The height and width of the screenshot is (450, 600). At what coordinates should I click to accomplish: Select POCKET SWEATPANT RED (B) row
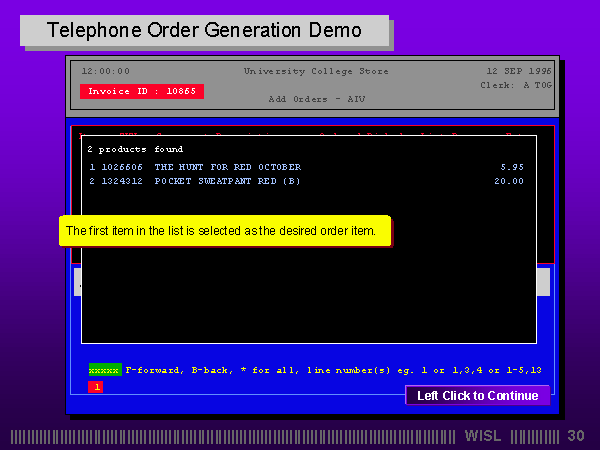pyautogui.click(x=227, y=181)
